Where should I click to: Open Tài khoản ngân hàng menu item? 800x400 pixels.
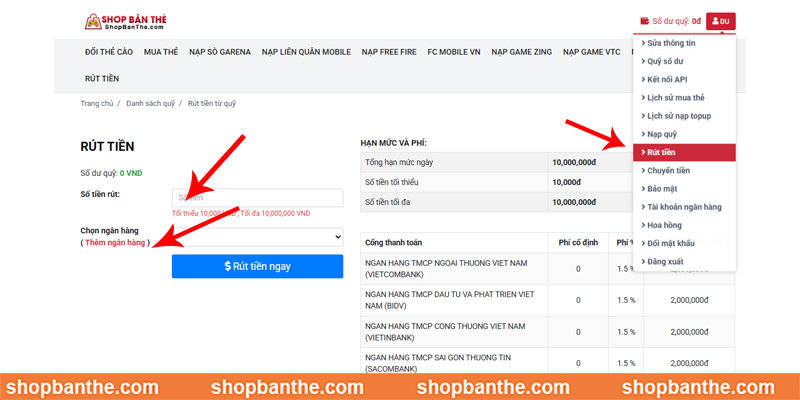click(684, 207)
